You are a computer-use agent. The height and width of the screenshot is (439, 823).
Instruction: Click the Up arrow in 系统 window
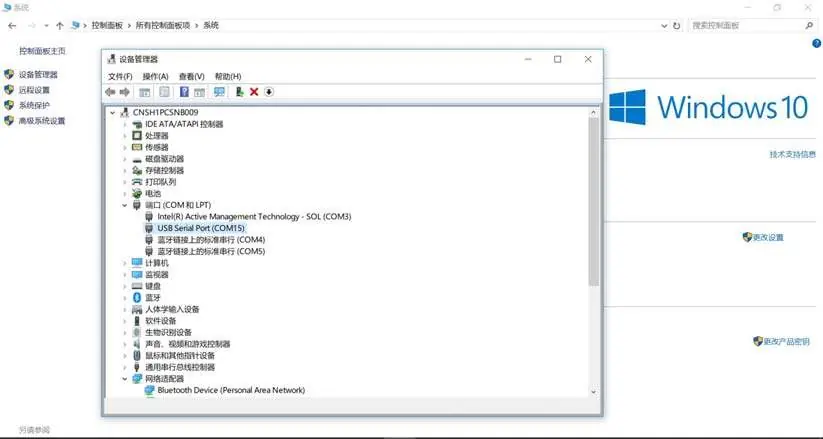[59, 25]
